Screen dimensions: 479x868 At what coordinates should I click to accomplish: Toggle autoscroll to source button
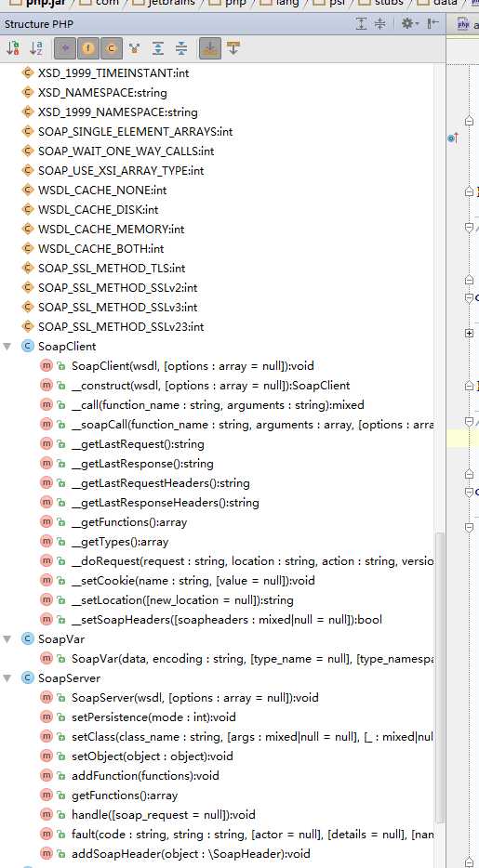point(210,48)
